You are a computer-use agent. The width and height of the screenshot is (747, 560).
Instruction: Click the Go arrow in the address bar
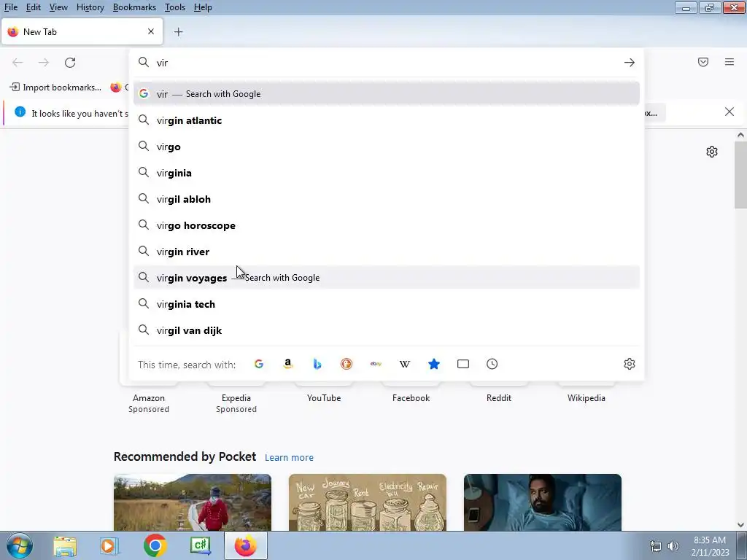(x=630, y=63)
